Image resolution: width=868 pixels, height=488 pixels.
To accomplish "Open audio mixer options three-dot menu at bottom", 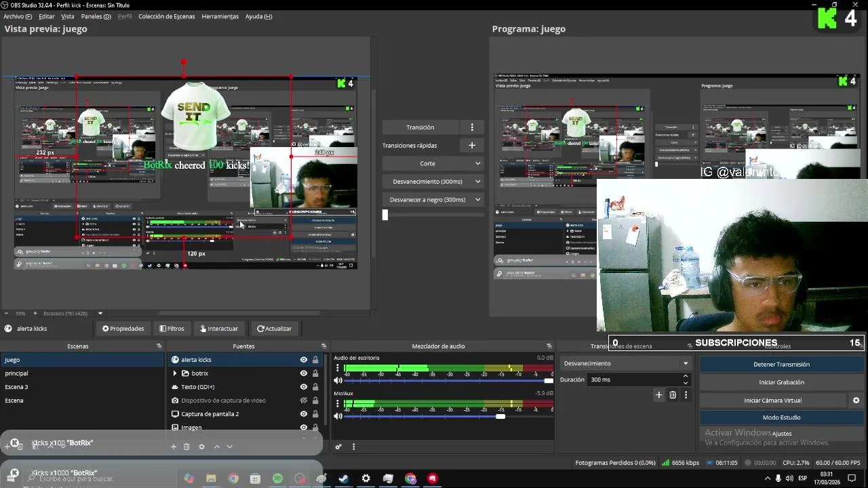I will (x=353, y=447).
